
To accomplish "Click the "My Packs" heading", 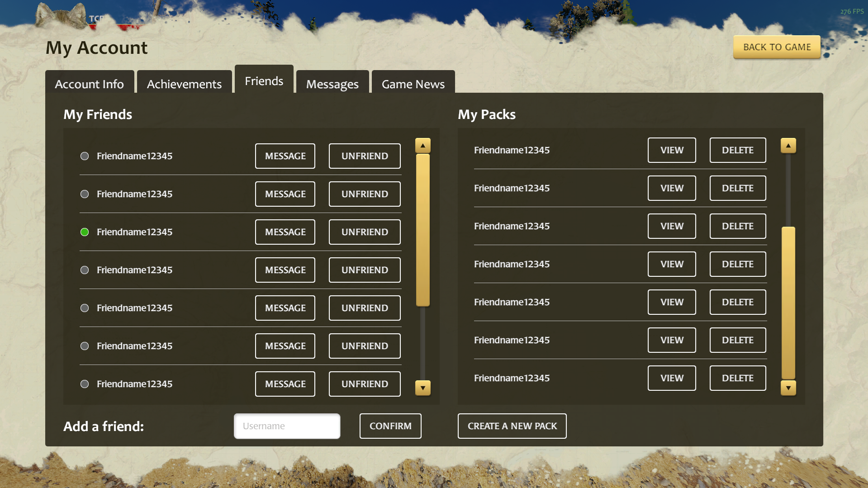I will pyautogui.click(x=487, y=115).
